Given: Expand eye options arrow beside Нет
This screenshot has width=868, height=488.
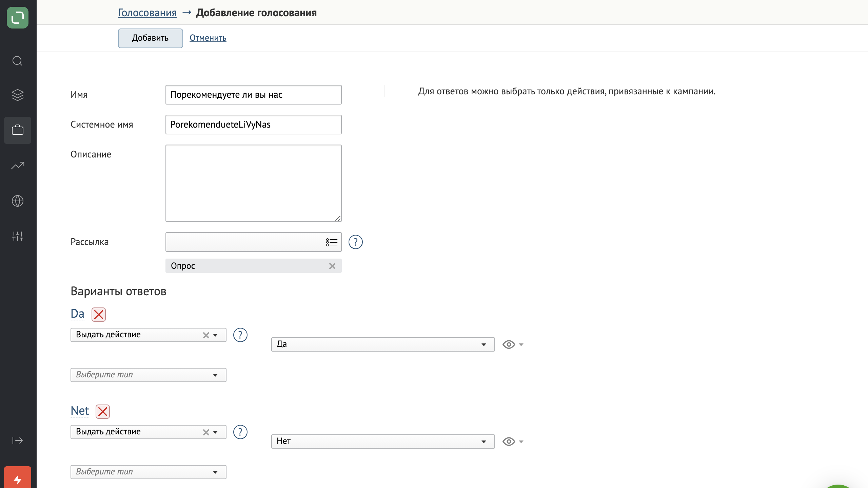Looking at the screenshot, I should coord(521,442).
